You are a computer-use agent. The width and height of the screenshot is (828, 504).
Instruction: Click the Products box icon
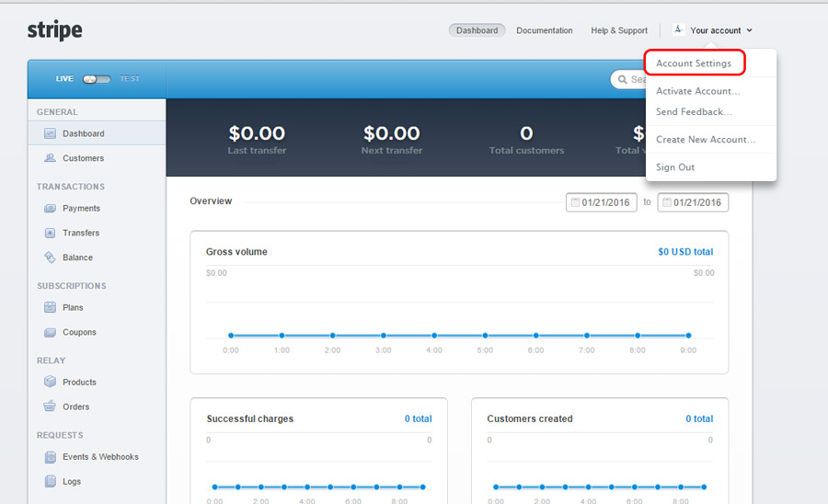coord(50,382)
